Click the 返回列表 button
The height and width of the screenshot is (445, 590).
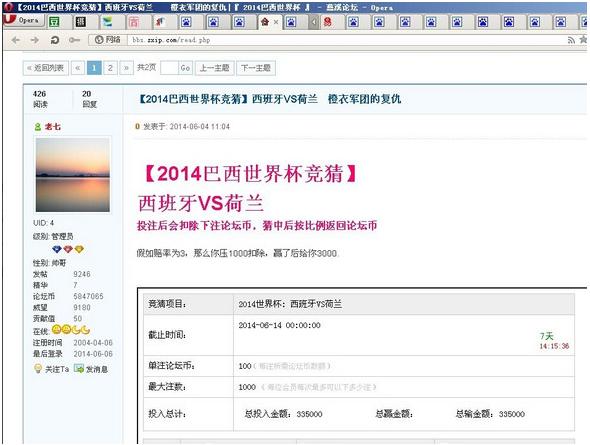coord(46,68)
